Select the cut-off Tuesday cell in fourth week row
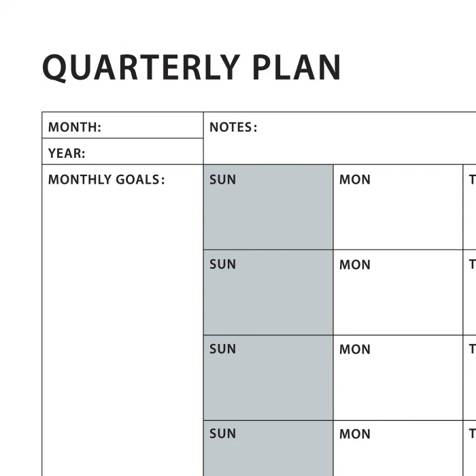Image resolution: width=476 pixels, height=476 pixels. [470, 449]
